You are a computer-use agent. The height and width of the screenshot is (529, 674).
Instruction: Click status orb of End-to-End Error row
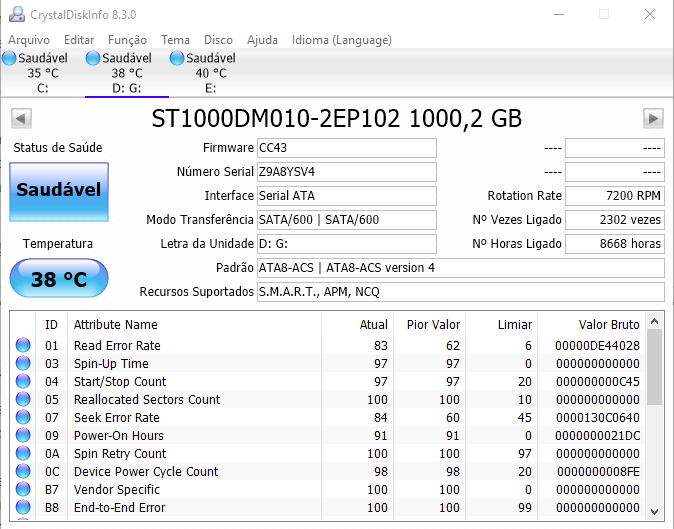pos(23,508)
